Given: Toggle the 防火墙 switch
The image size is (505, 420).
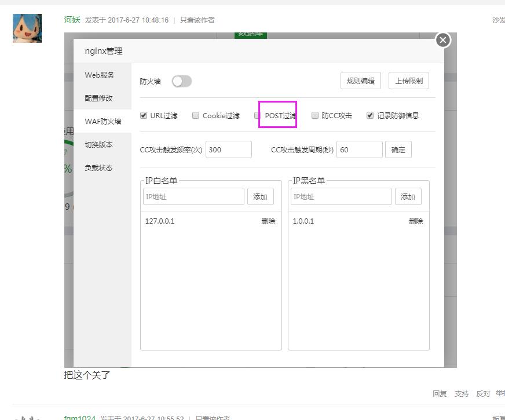Looking at the screenshot, I should click(181, 81).
